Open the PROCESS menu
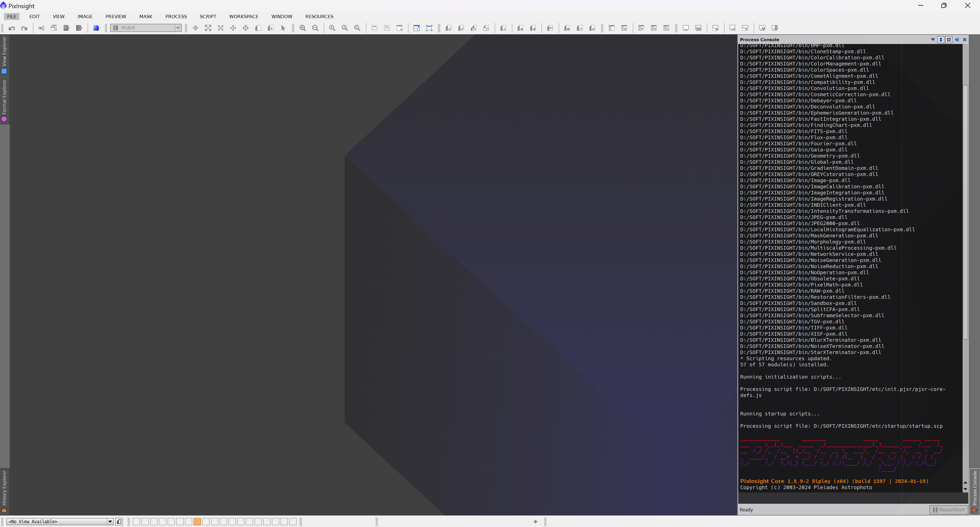The width and height of the screenshot is (980, 527). click(176, 16)
